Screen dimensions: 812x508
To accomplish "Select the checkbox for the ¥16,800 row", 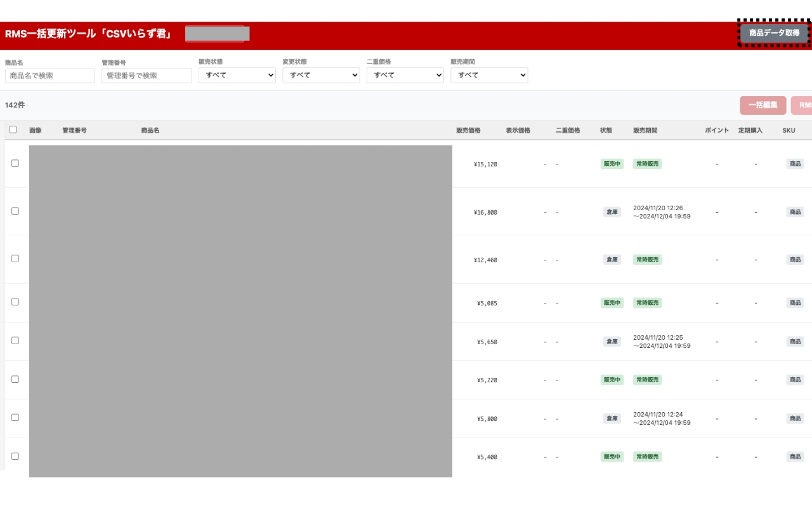I will coord(15,211).
